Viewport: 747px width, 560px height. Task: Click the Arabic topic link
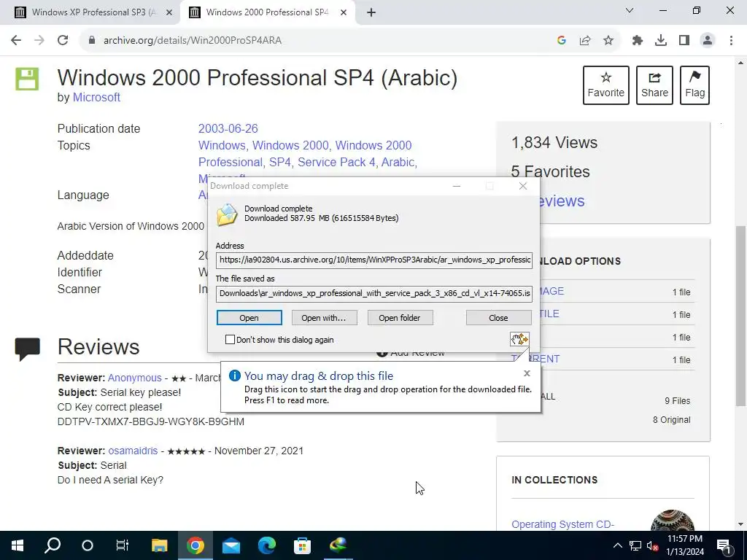pos(398,162)
